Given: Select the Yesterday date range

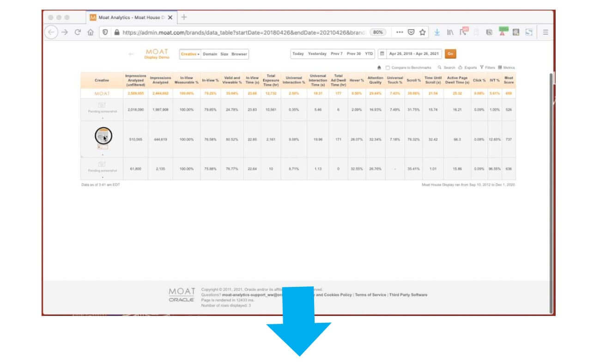Looking at the screenshot, I should (317, 54).
